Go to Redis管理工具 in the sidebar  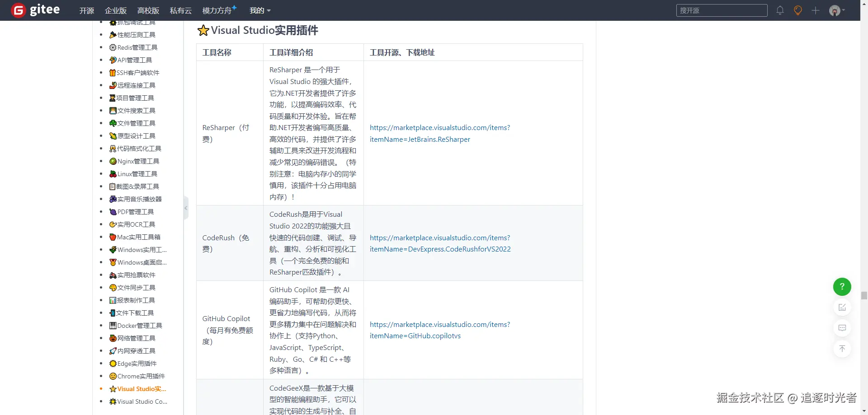(x=133, y=47)
